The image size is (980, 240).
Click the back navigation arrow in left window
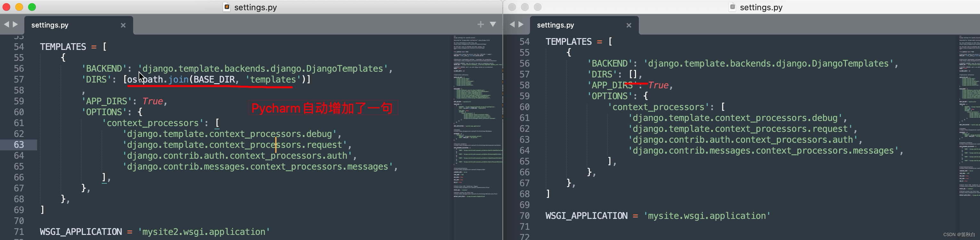pos(6,24)
